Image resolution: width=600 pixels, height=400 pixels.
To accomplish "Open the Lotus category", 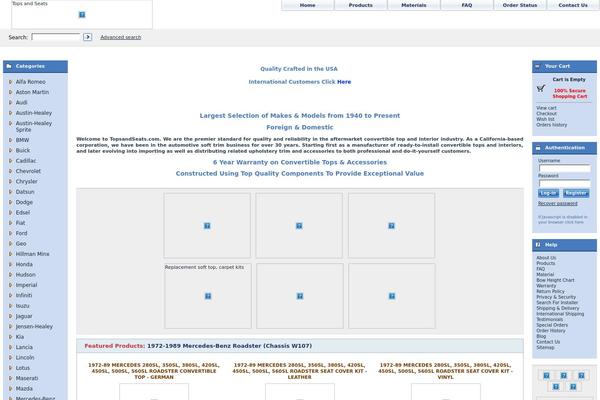I will (x=23, y=368).
